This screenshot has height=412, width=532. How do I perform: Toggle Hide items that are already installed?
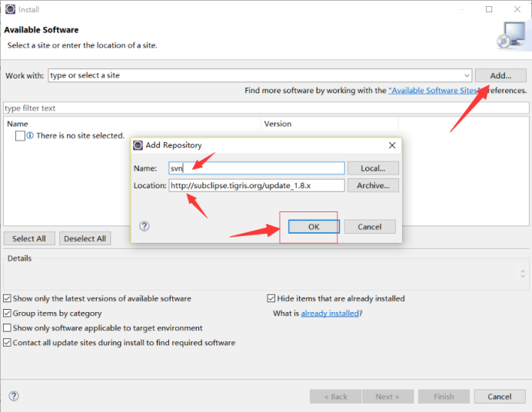[x=271, y=298]
